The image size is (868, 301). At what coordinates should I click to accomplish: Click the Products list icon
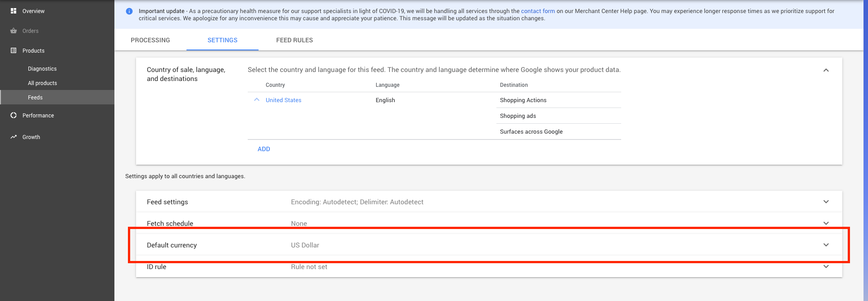pyautogui.click(x=14, y=50)
